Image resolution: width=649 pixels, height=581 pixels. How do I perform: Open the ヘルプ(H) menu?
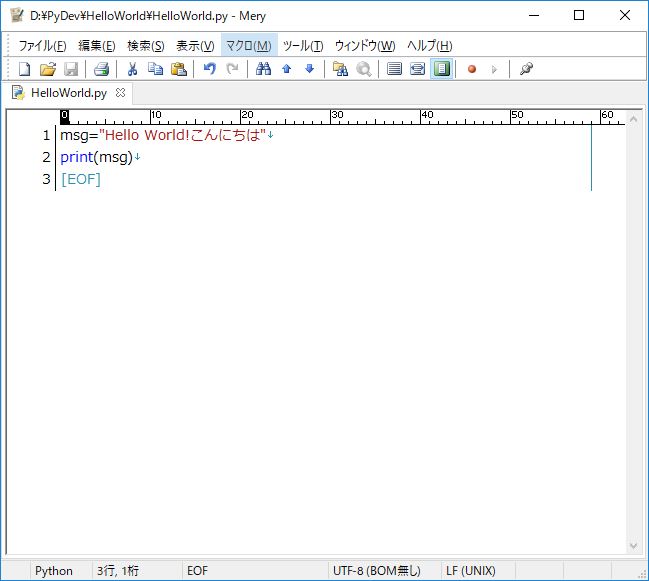429,46
